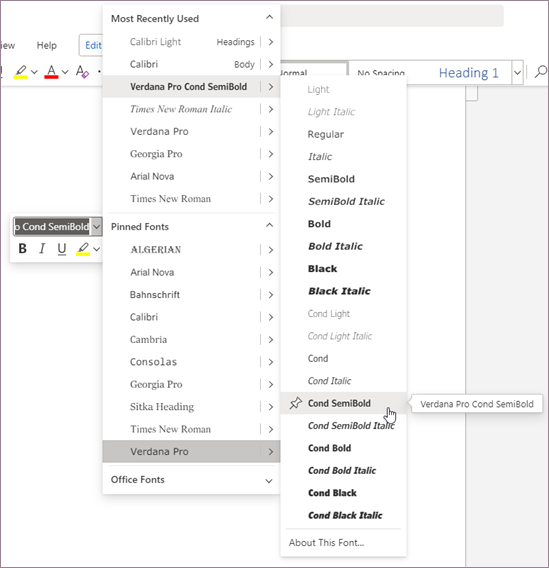Select Calibri Light headings font

click(181, 42)
